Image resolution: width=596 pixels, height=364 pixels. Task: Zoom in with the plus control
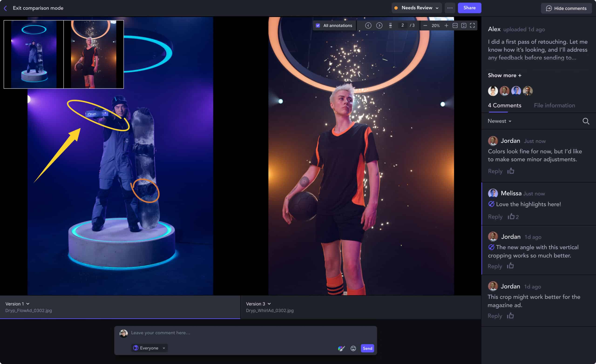pos(446,25)
